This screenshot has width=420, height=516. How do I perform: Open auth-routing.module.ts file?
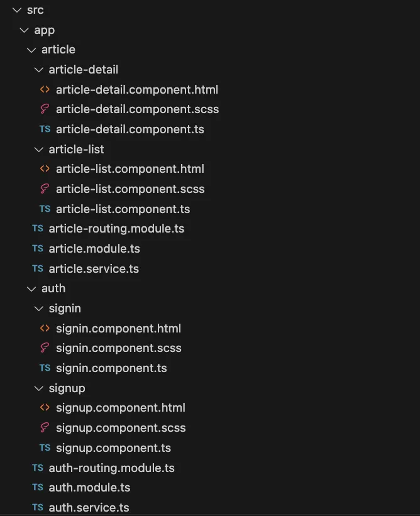(111, 468)
